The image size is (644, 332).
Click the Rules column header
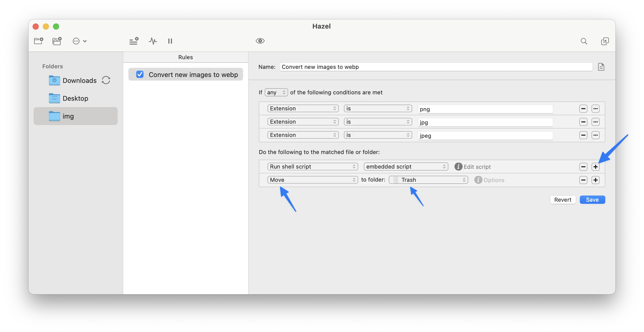coord(185,57)
